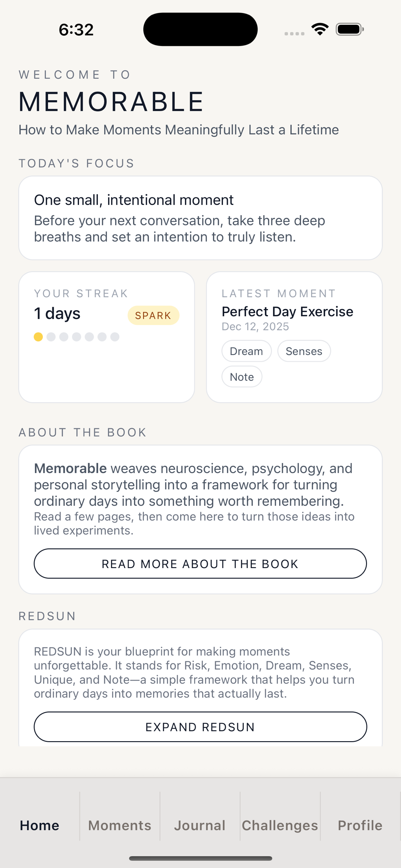
Task: Tap the 1 days streak count
Action: coord(57,314)
